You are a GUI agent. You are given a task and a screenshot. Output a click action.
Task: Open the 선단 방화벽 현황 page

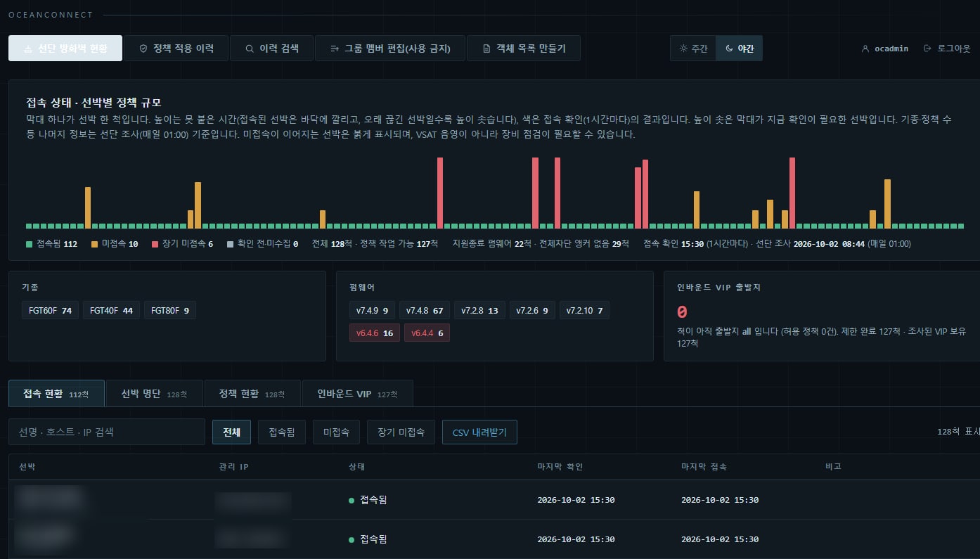point(65,49)
